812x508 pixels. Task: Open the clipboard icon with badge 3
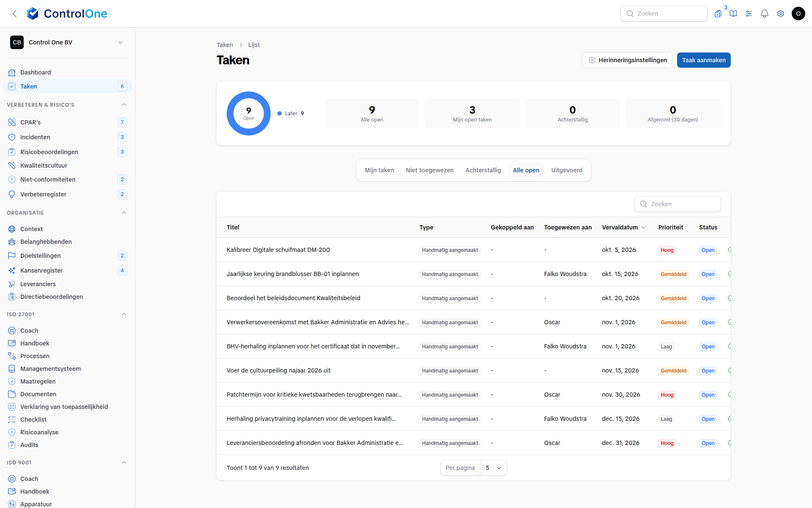(718, 14)
